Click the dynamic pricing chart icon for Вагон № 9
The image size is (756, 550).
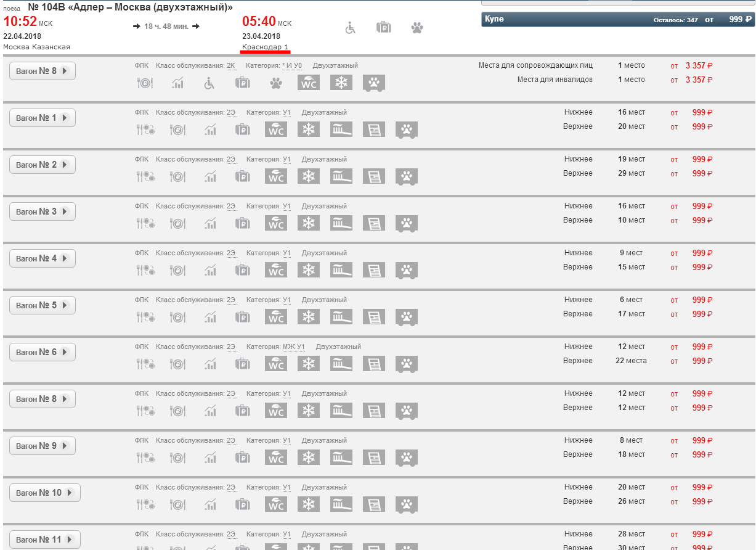point(211,457)
